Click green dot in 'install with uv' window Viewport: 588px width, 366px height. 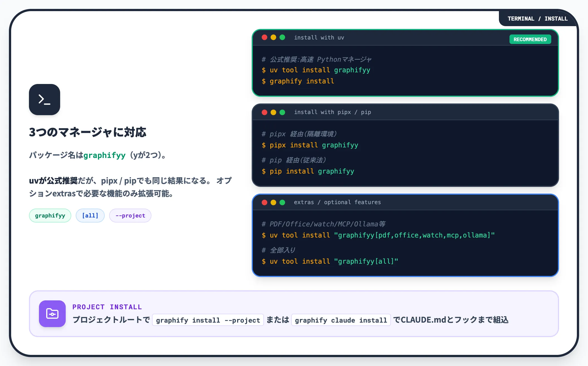click(x=282, y=37)
